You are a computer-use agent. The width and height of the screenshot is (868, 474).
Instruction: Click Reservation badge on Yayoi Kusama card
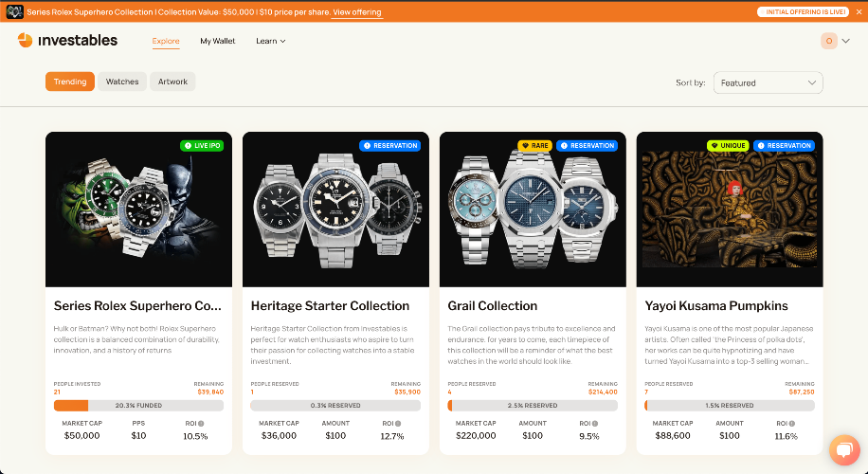(784, 146)
